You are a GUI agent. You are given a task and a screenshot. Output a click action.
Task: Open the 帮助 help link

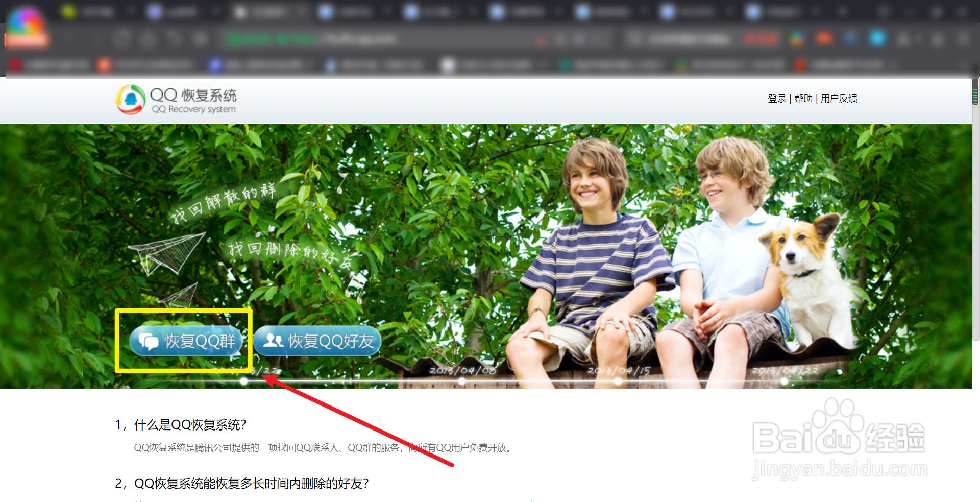point(803,99)
